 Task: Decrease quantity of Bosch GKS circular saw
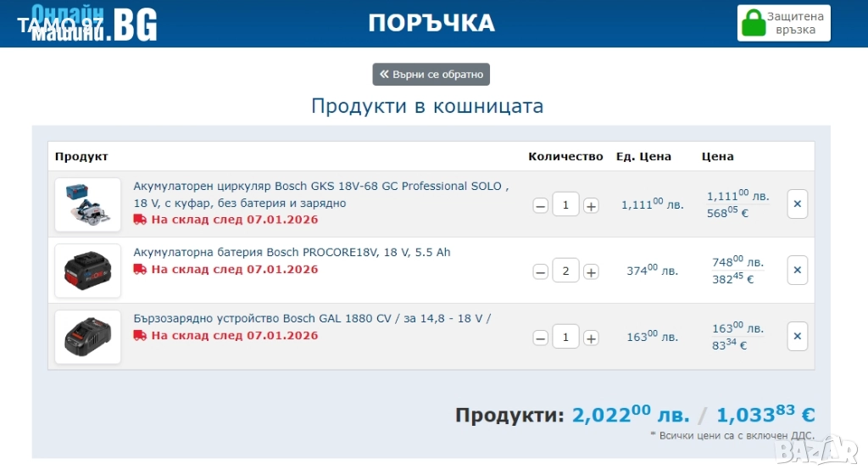540,205
